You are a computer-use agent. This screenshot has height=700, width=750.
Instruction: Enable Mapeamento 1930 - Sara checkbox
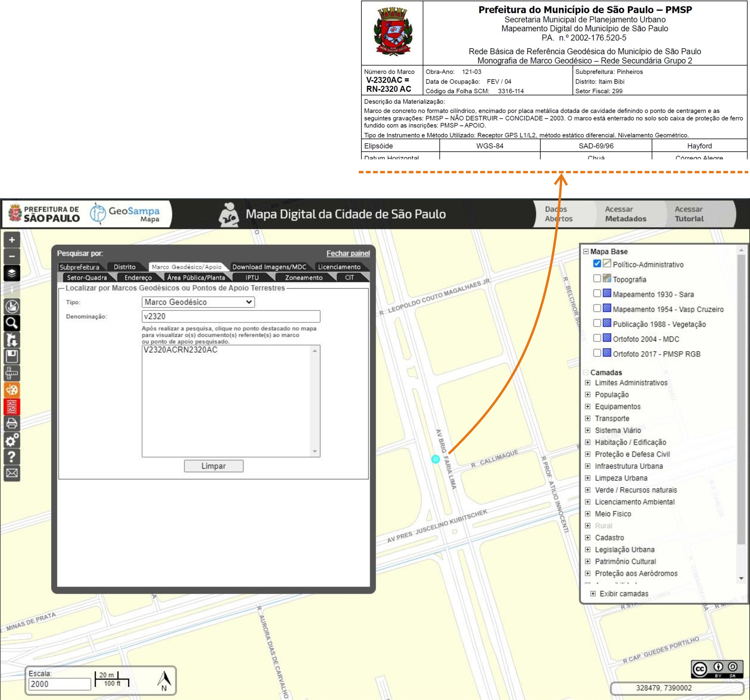point(597,293)
